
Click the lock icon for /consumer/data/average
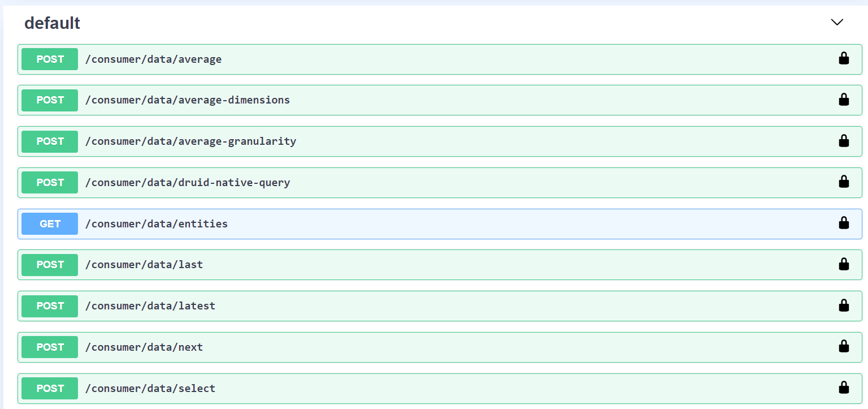coord(844,58)
